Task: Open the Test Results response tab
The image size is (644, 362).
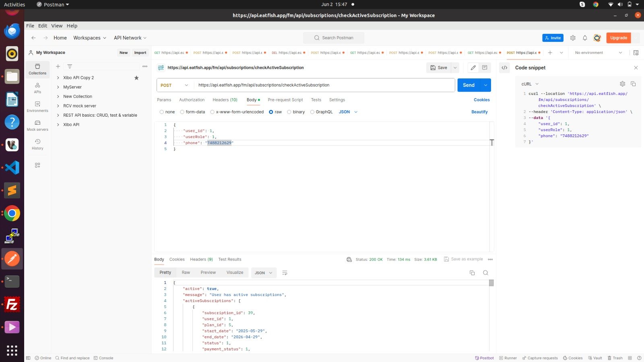Action: (229, 259)
